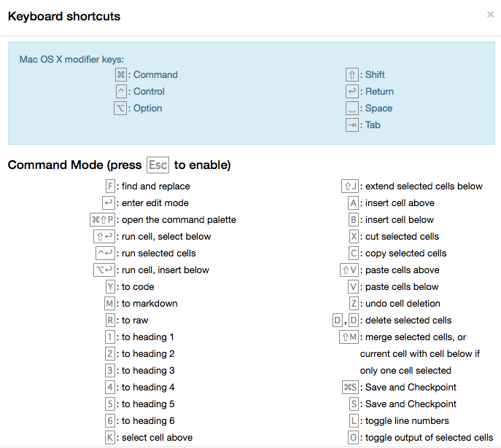
Task: Click the Y key for to code
Action: click(110, 286)
